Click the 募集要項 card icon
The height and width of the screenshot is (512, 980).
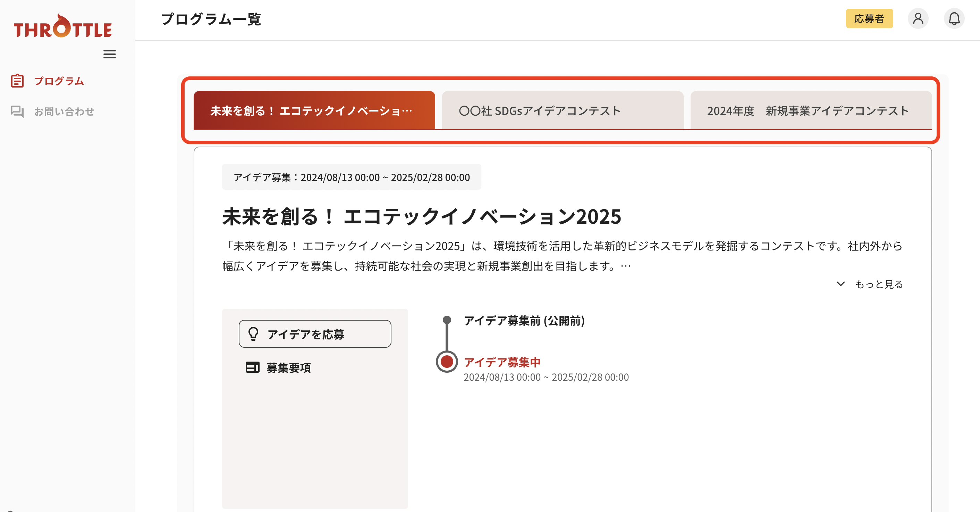tap(253, 368)
